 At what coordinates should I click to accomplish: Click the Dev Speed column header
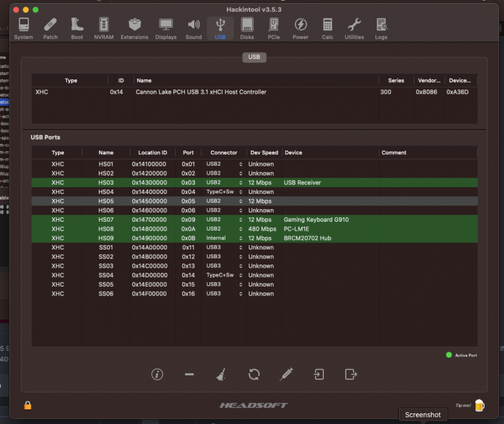click(x=263, y=152)
